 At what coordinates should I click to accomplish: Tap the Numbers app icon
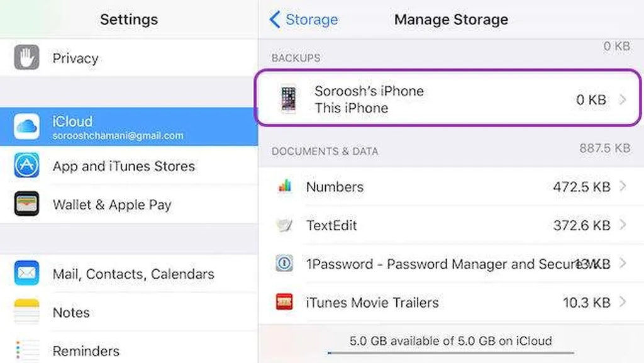(285, 187)
